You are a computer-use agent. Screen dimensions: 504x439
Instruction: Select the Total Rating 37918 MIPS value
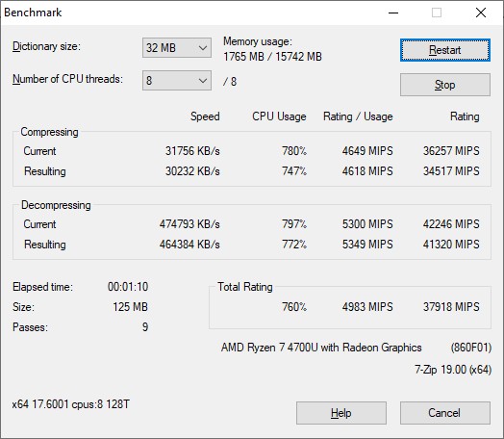click(451, 307)
